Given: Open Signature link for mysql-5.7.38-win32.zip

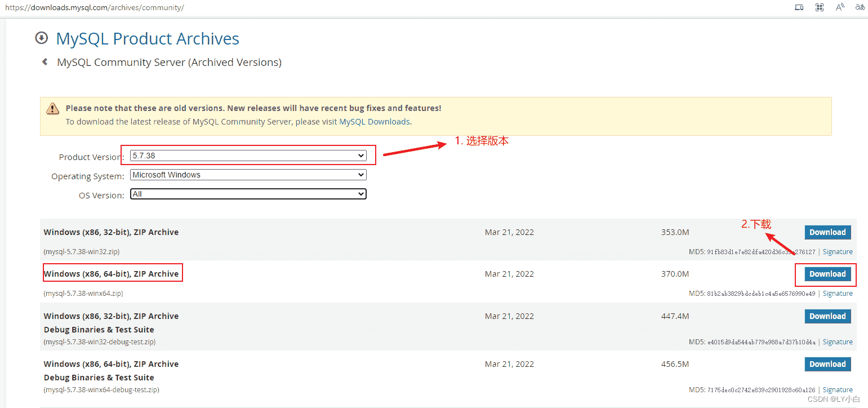Looking at the screenshot, I should 838,252.
